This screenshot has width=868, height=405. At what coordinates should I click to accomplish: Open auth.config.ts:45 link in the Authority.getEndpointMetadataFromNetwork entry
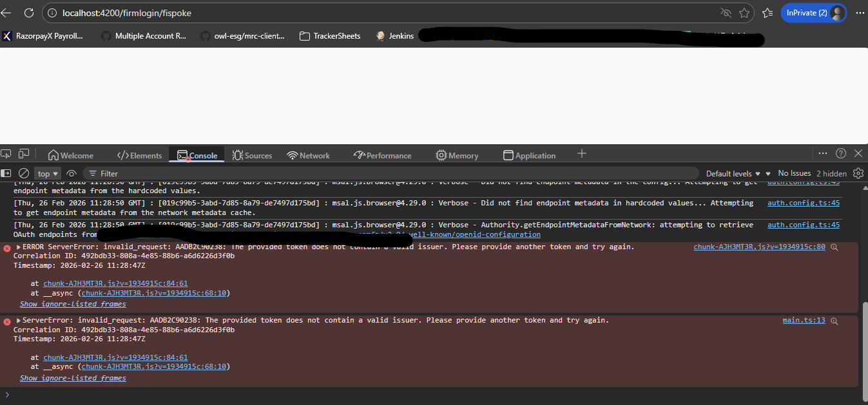pos(803,225)
